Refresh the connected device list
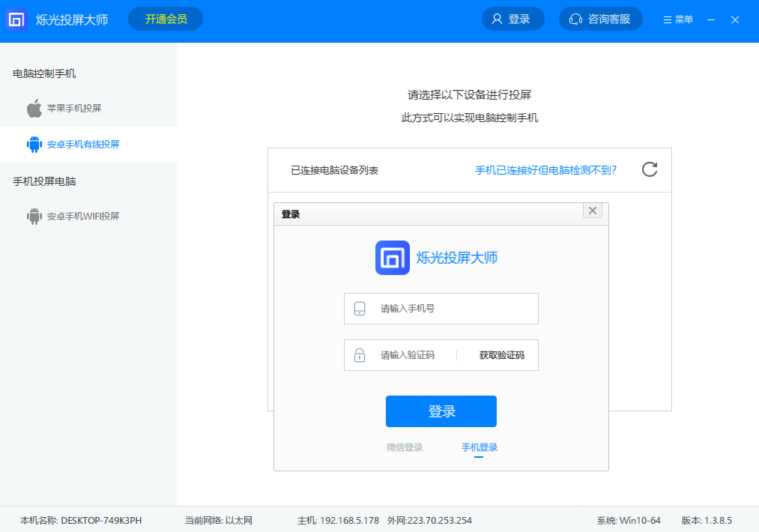 (x=649, y=170)
